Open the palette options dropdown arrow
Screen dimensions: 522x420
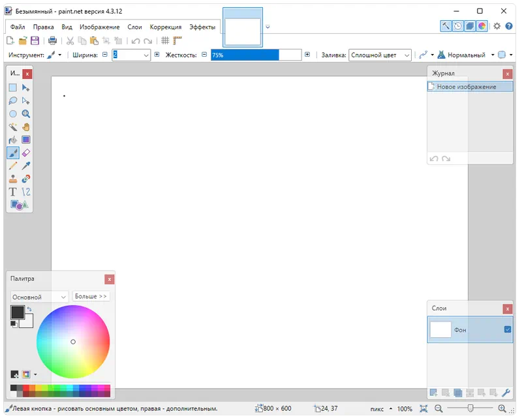click(35, 374)
